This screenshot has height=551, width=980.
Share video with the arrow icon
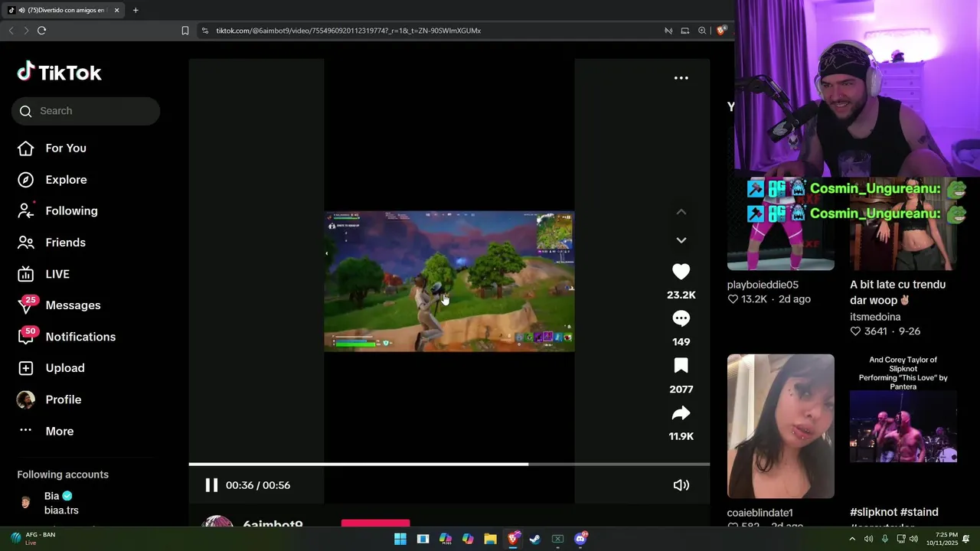pos(681,413)
